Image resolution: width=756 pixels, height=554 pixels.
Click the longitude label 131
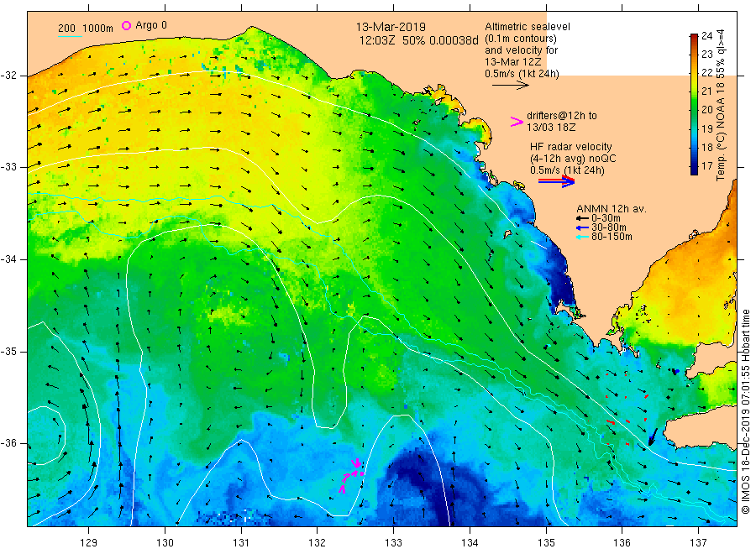pyautogui.click(x=241, y=543)
